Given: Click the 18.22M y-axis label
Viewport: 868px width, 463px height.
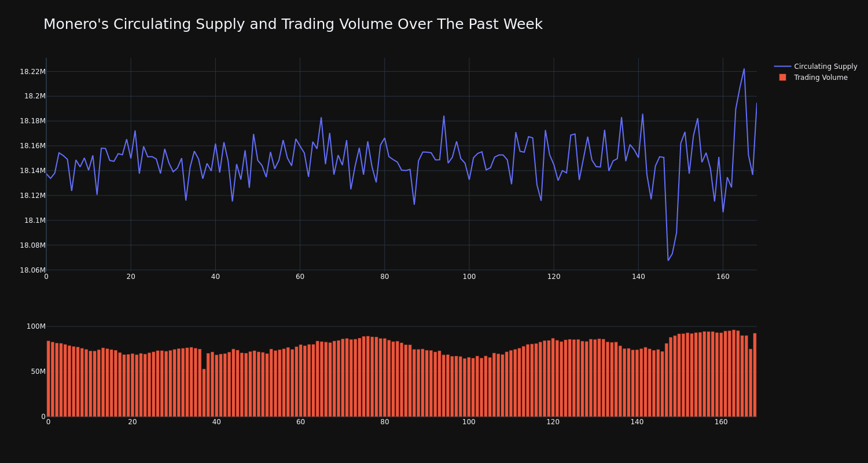Looking at the screenshot, I should pyautogui.click(x=32, y=72).
